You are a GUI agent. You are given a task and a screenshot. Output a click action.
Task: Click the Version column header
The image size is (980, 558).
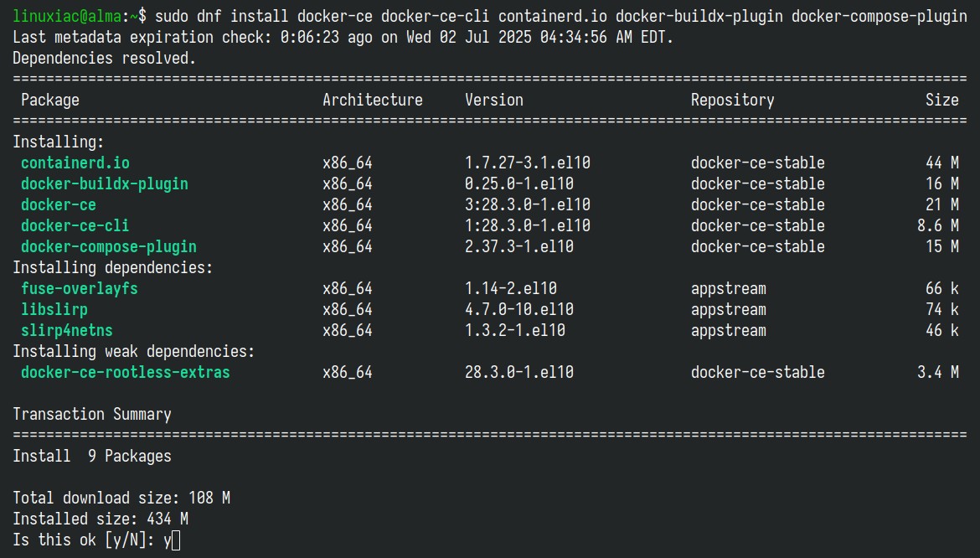pos(493,100)
